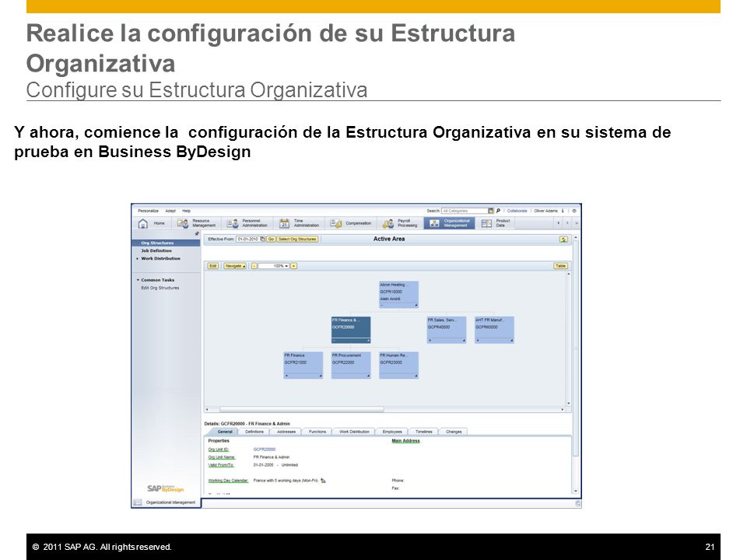747x560 pixels.
Task: Click the org chart horizontal scrollbar
Action: pos(301,409)
